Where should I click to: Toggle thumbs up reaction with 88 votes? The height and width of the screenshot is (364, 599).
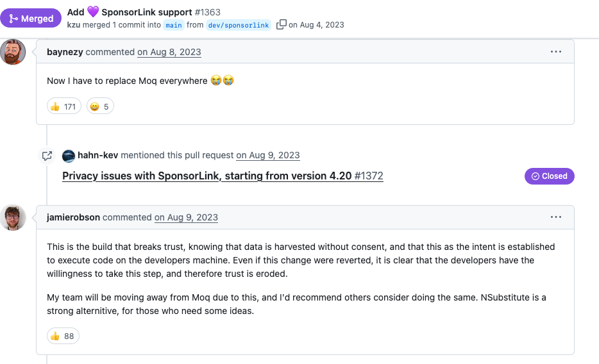pyautogui.click(x=63, y=336)
